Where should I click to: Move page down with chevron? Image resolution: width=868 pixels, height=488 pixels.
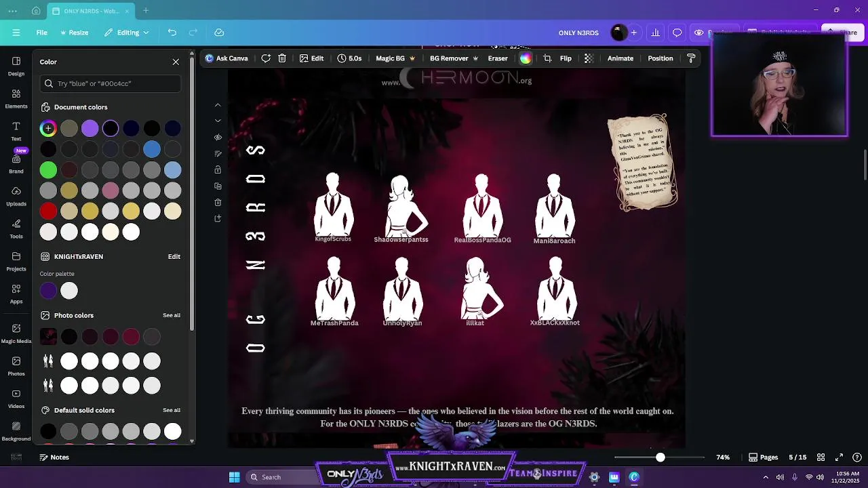click(x=218, y=121)
